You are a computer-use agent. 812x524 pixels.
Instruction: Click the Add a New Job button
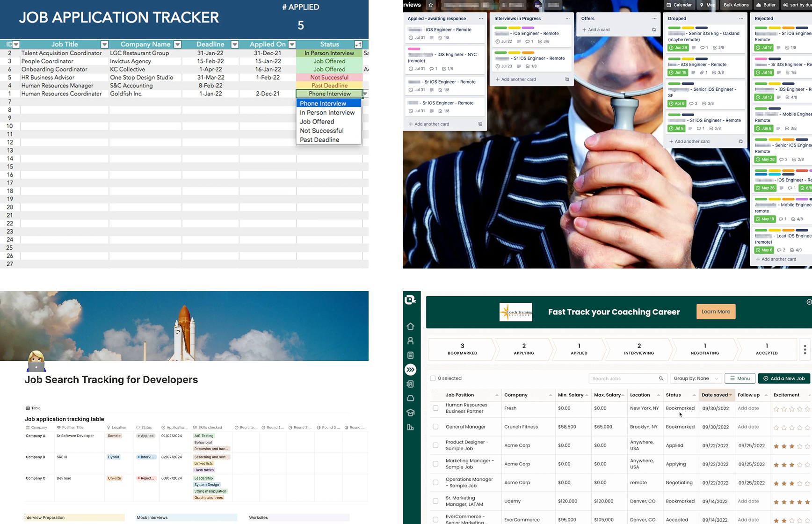coord(784,378)
